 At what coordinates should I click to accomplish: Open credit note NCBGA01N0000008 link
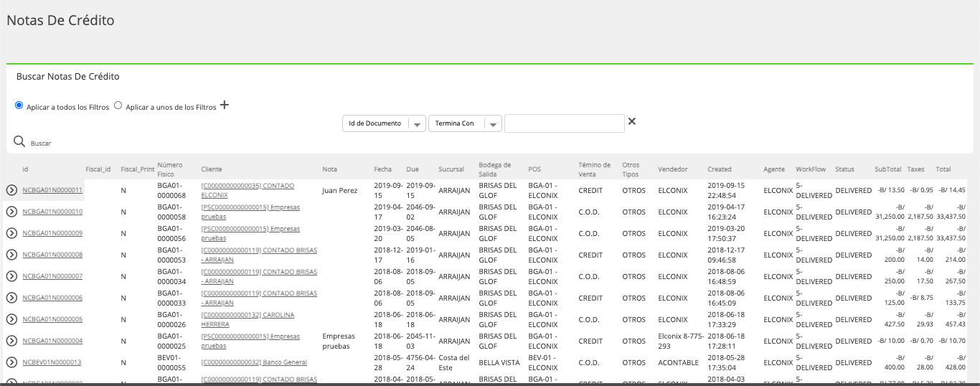52,255
